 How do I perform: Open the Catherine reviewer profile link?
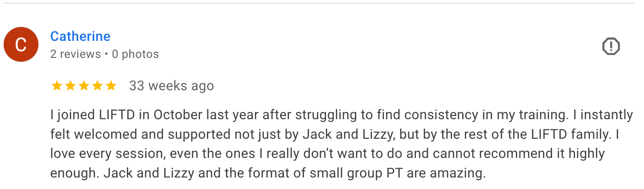80,36
